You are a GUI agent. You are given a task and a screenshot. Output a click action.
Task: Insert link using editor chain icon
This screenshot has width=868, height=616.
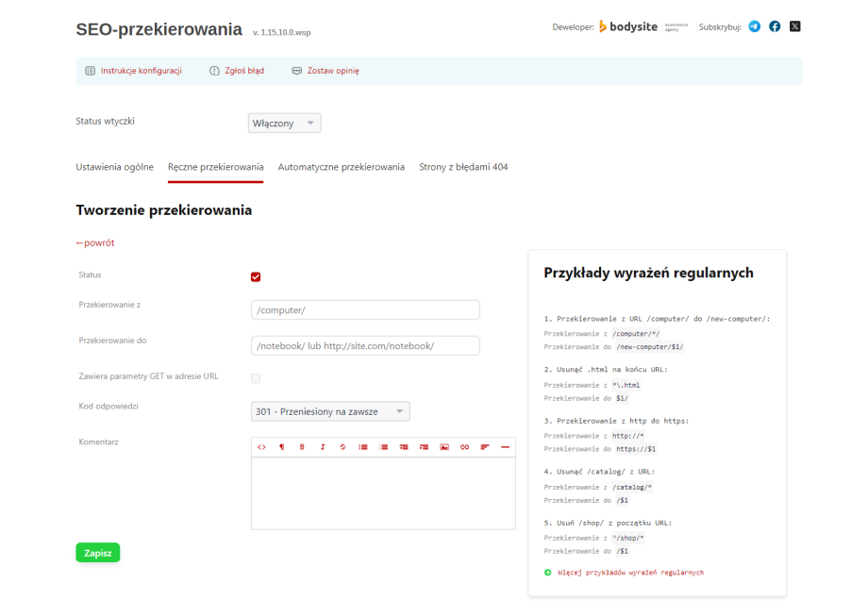(x=464, y=446)
